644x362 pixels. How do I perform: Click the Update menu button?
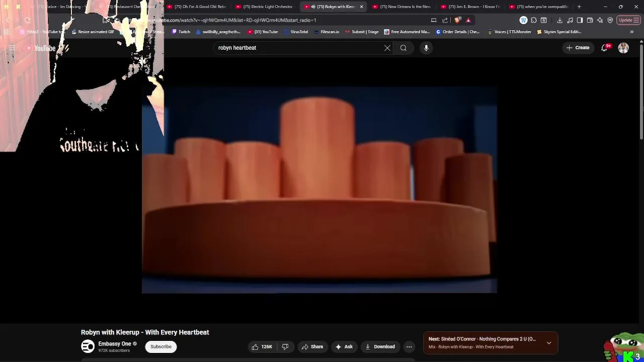point(628,20)
